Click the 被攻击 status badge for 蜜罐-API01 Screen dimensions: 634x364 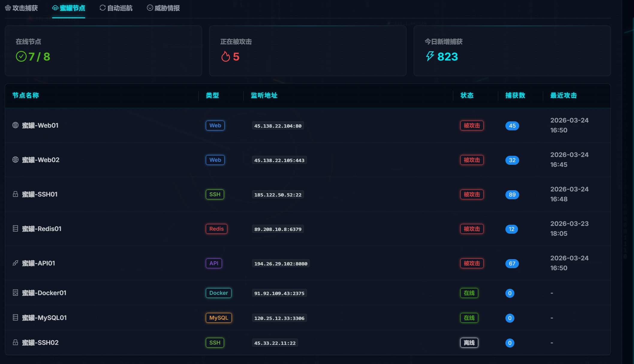[x=472, y=263]
